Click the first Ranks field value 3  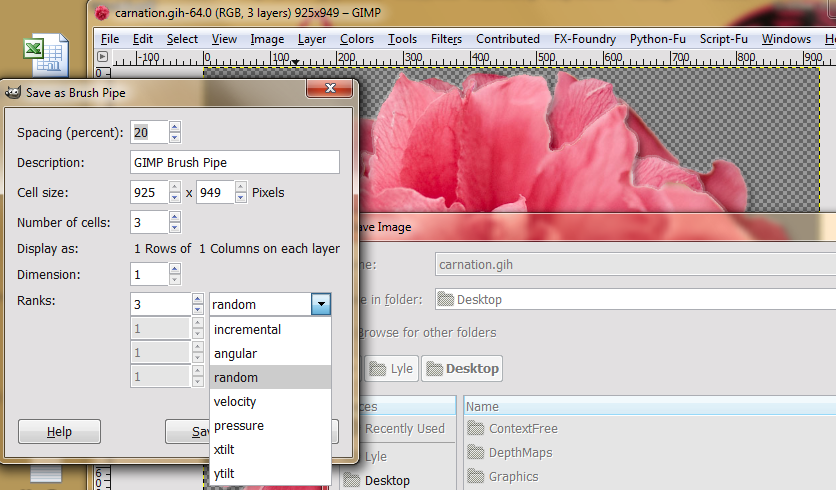pyautogui.click(x=161, y=304)
